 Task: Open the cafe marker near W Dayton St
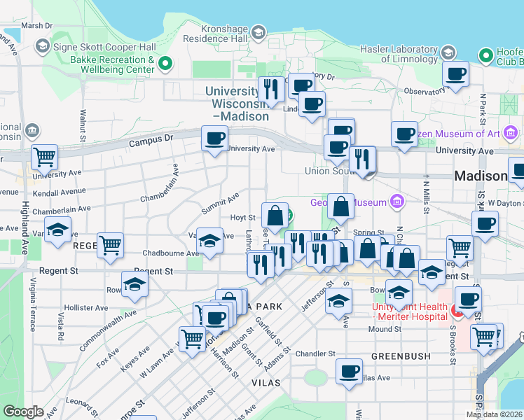coord(485,223)
